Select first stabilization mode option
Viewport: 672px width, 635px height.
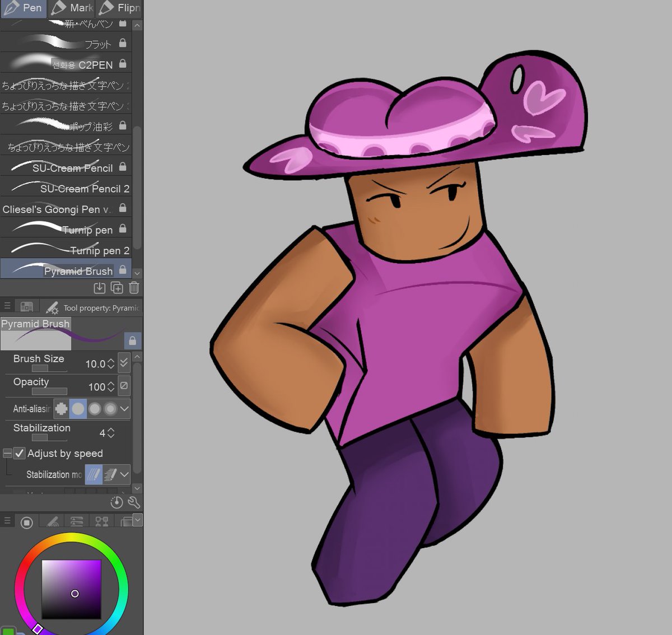94,475
